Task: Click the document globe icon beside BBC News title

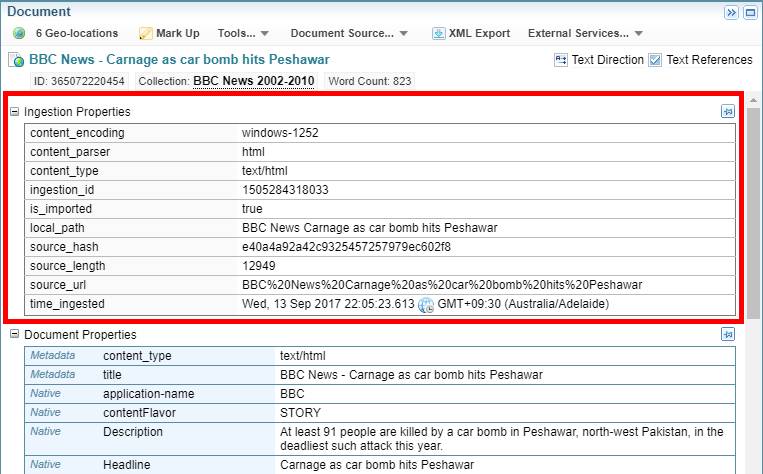Action: (x=17, y=60)
